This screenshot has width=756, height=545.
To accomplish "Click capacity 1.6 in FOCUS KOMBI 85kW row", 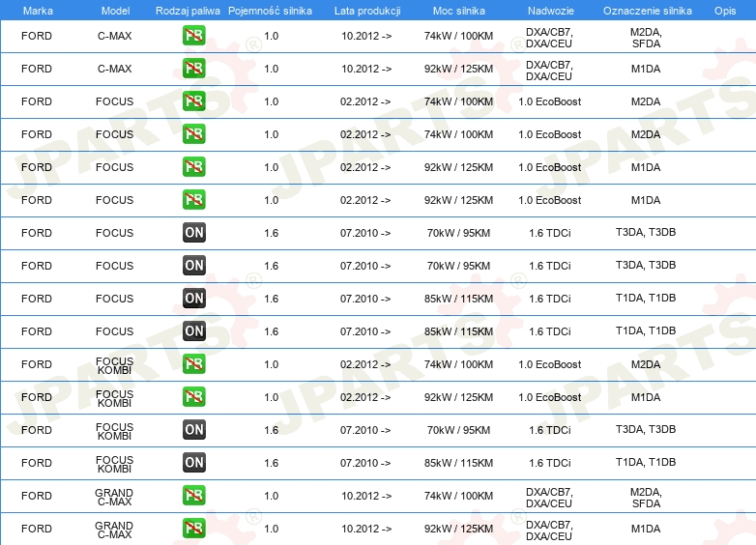I will (272, 463).
